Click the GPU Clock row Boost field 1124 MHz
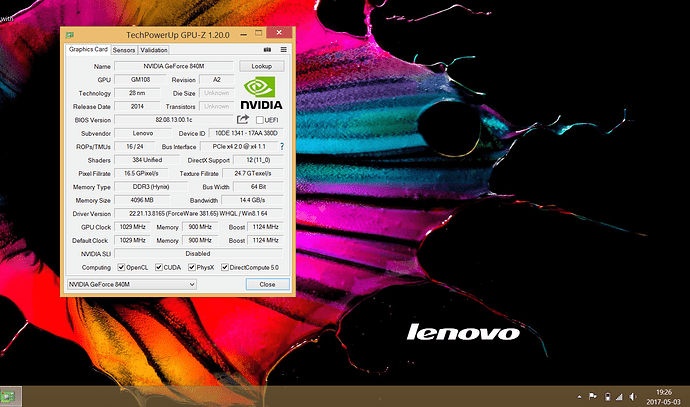Image resolution: width=690 pixels, height=407 pixels. tap(265, 227)
